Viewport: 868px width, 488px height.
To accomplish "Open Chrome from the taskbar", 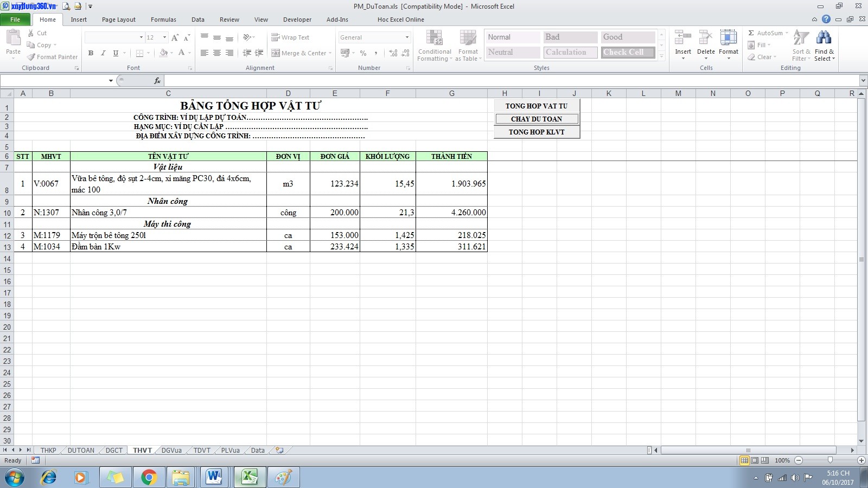I will coord(149,477).
